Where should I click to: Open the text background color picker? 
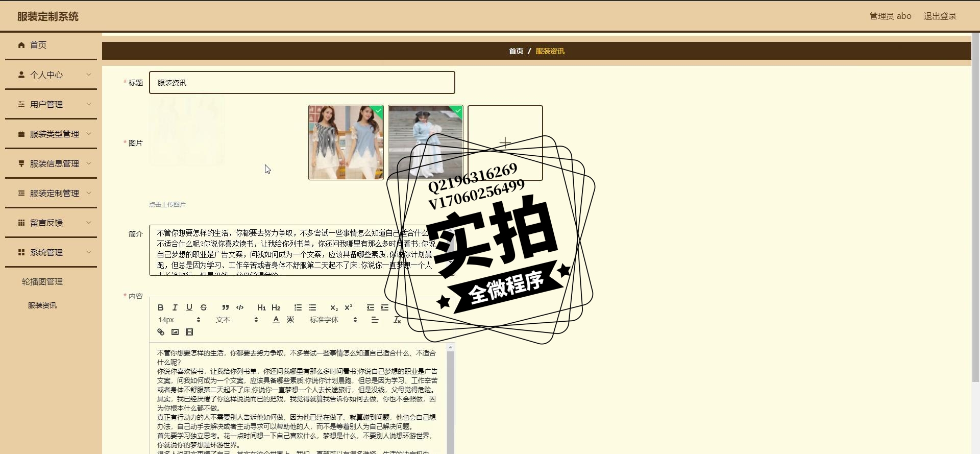pyautogui.click(x=290, y=320)
